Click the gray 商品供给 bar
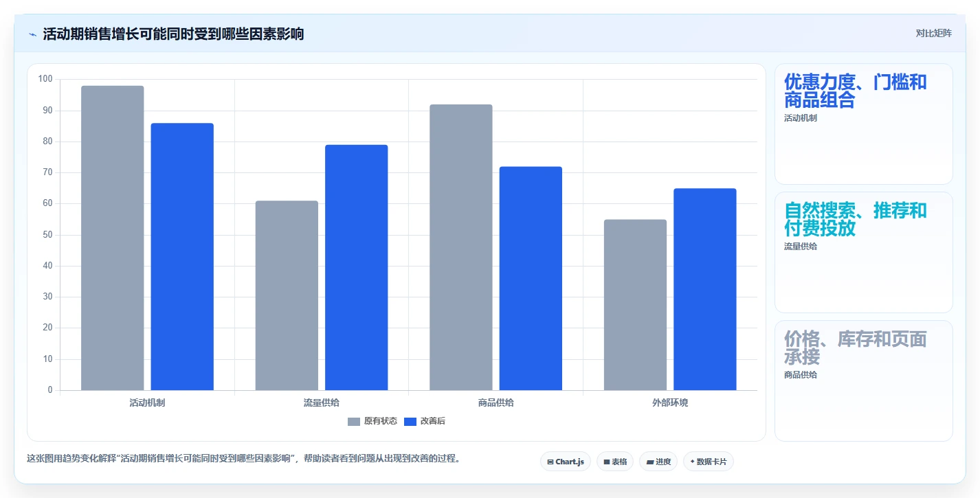The image size is (980, 498). coord(461,247)
